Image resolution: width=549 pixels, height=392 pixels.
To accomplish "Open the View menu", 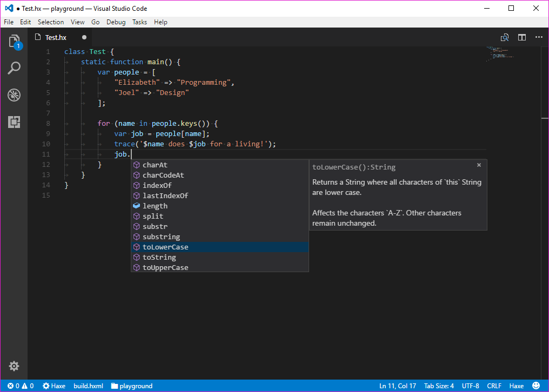I will (x=77, y=22).
